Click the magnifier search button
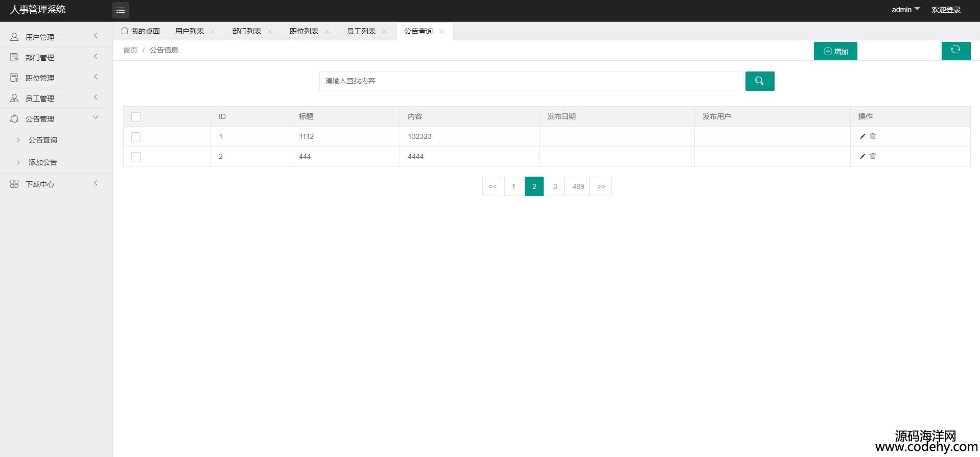The height and width of the screenshot is (457, 980). (760, 81)
